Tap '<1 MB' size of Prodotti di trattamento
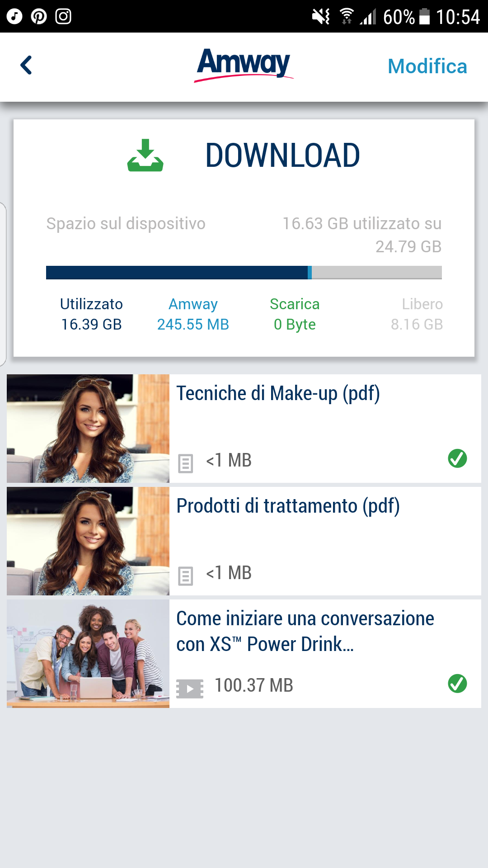 (229, 573)
